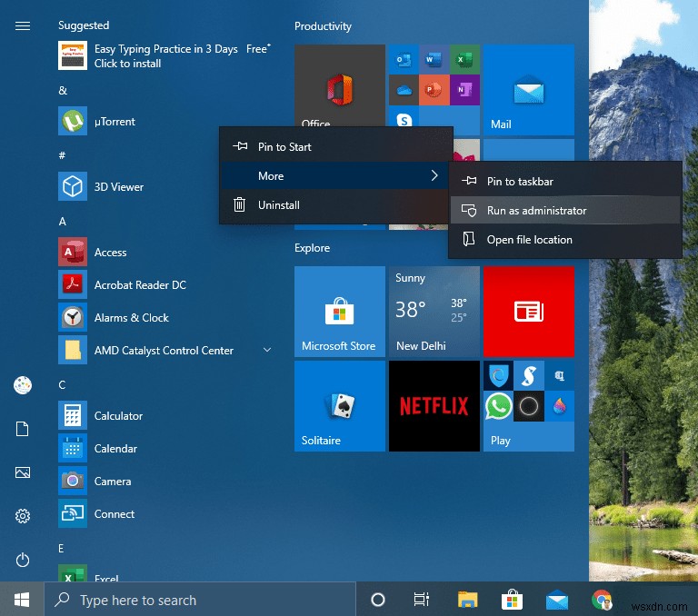This screenshot has width=698, height=616.
Task: Open Settings gear in Start sidebar
Action: click(x=23, y=516)
